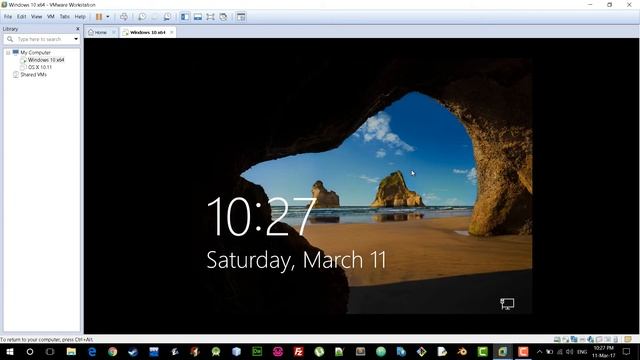The image size is (640, 360).
Task: Click the Saturday, March 11 date text
Action: click(x=296, y=260)
